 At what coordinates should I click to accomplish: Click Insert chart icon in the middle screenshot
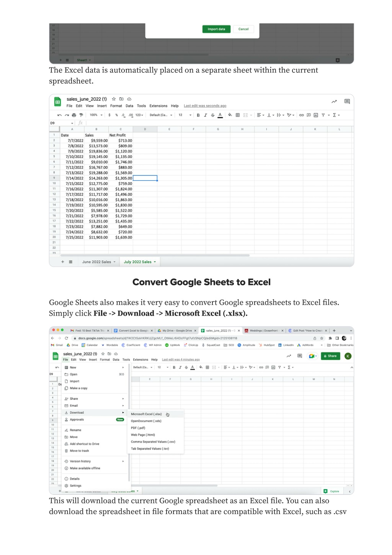(316, 115)
